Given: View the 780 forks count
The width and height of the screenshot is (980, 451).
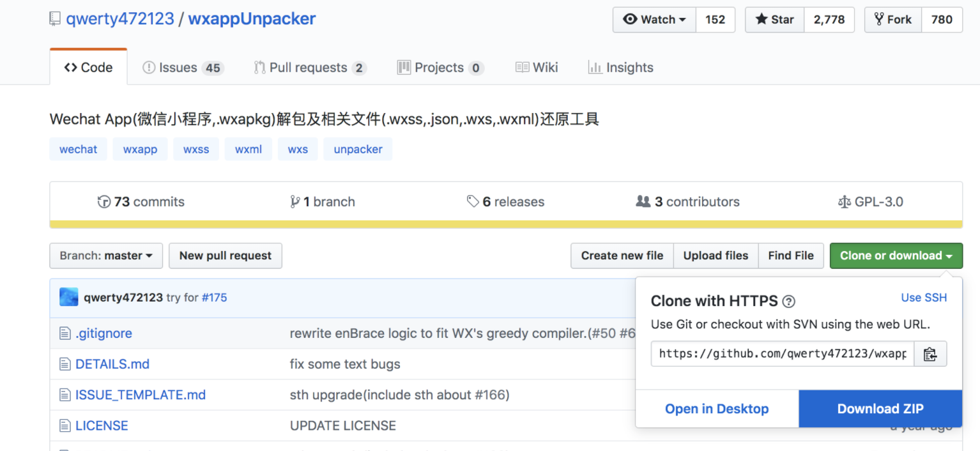Looking at the screenshot, I should click(x=942, y=20).
